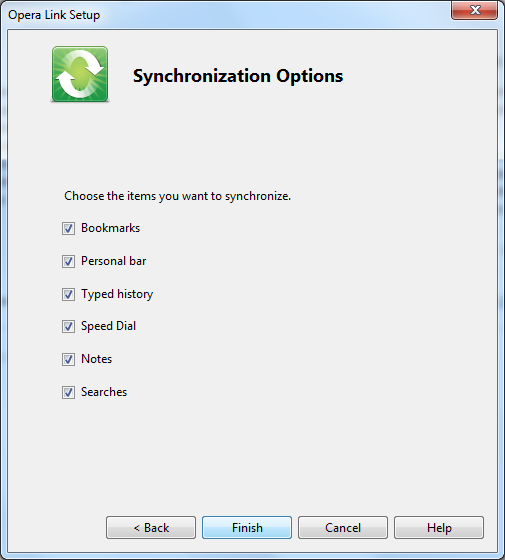
Task: Click the Personal bar label text
Action: 114,261
